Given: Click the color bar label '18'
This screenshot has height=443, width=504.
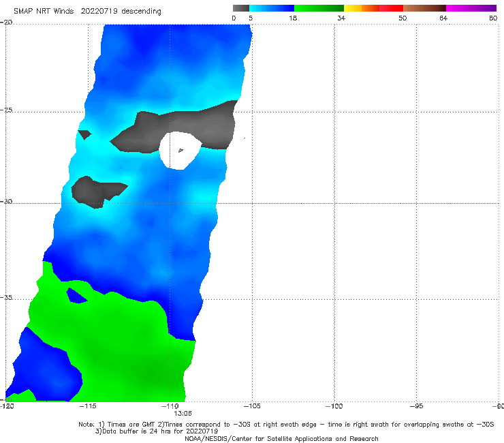Looking at the screenshot, I should [293, 18].
